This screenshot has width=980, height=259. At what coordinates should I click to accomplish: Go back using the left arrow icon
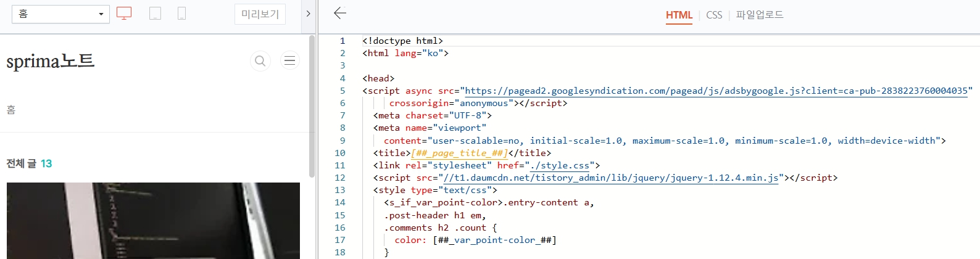pos(340,14)
